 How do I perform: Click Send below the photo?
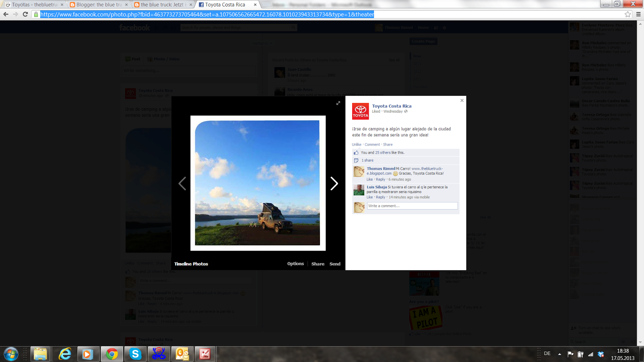tap(335, 264)
